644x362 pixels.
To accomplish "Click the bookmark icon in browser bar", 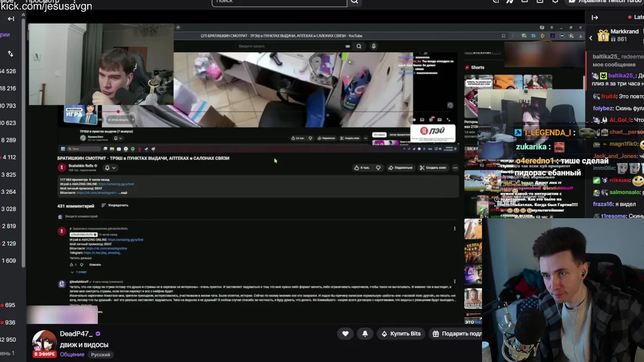I will coord(504,36).
